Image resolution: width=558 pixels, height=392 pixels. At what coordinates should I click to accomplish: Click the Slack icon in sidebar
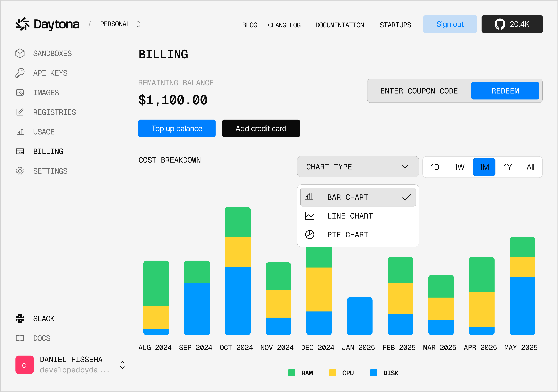pos(20,318)
